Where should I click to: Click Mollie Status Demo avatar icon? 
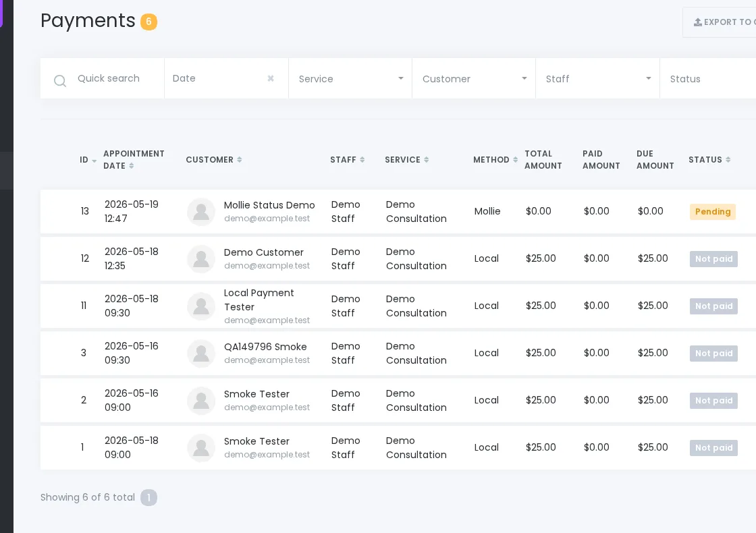pos(201,212)
